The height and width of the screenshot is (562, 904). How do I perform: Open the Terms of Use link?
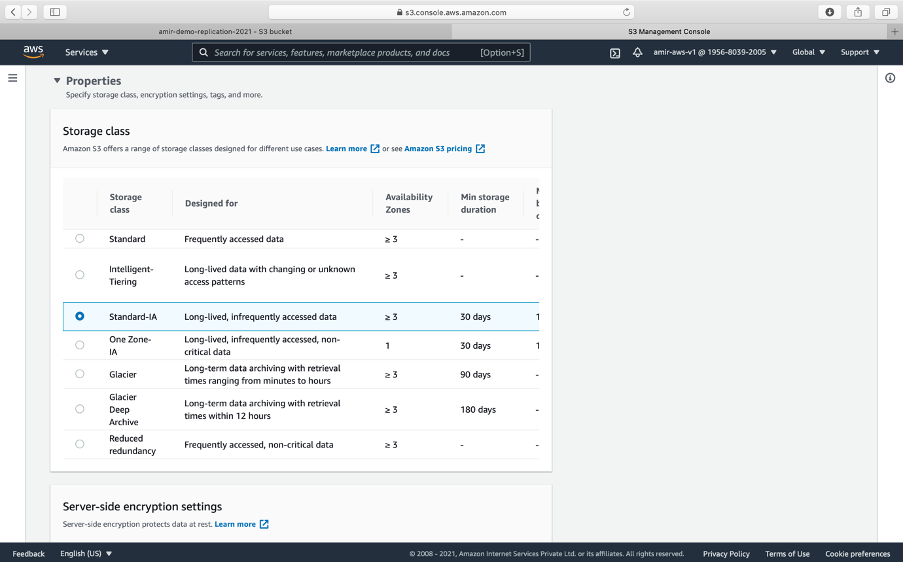click(x=787, y=553)
